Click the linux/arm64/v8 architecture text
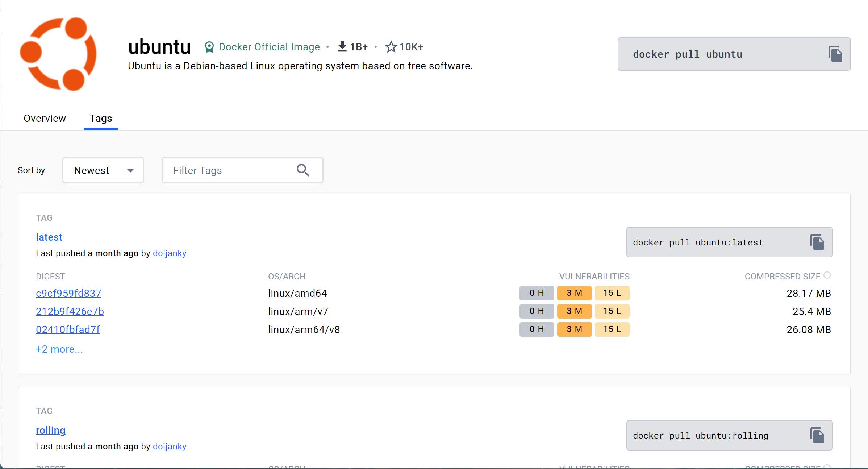Screen dimensions: 868x469 coord(304,329)
